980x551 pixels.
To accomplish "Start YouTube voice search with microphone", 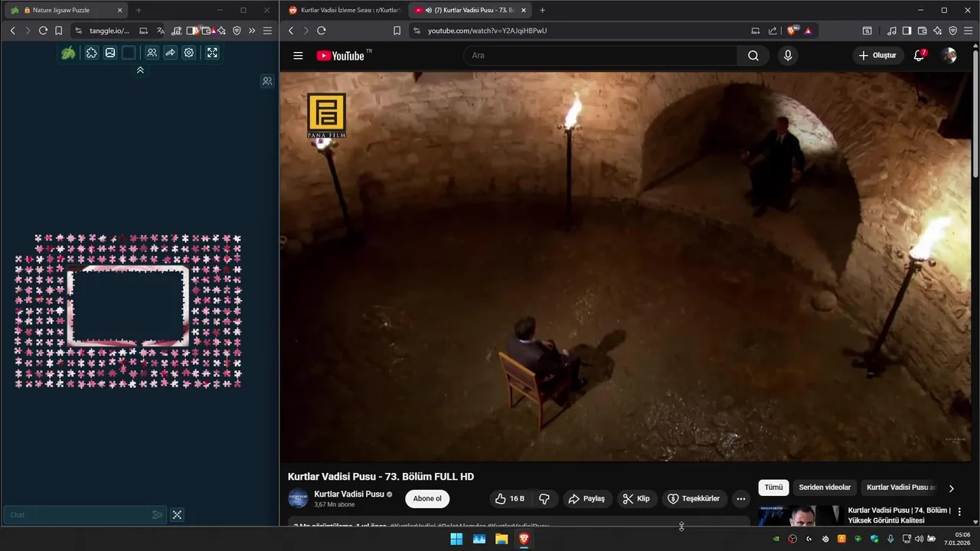I will tap(787, 55).
